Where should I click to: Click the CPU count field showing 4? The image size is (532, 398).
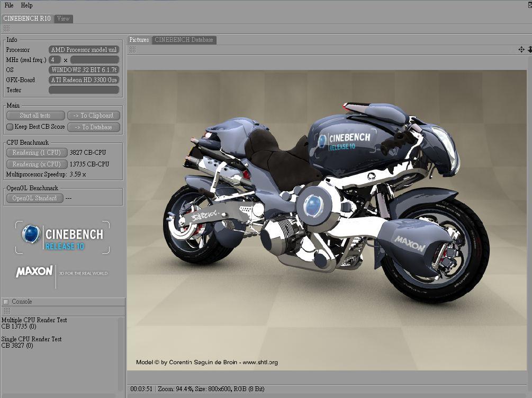55,60
